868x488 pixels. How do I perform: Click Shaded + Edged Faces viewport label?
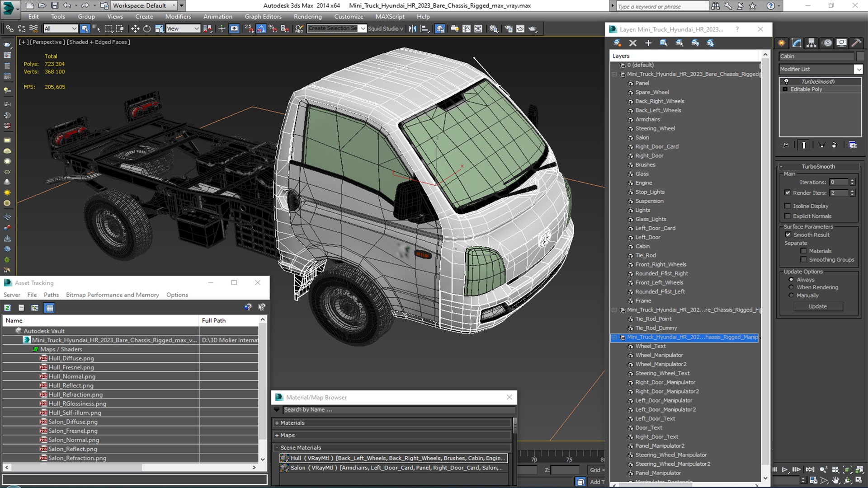[x=99, y=42]
